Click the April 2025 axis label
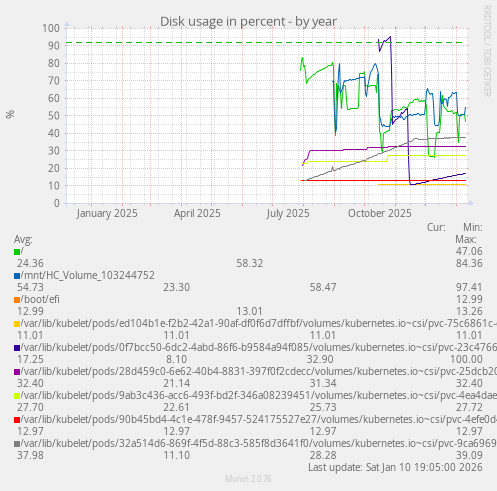 pyautogui.click(x=197, y=213)
